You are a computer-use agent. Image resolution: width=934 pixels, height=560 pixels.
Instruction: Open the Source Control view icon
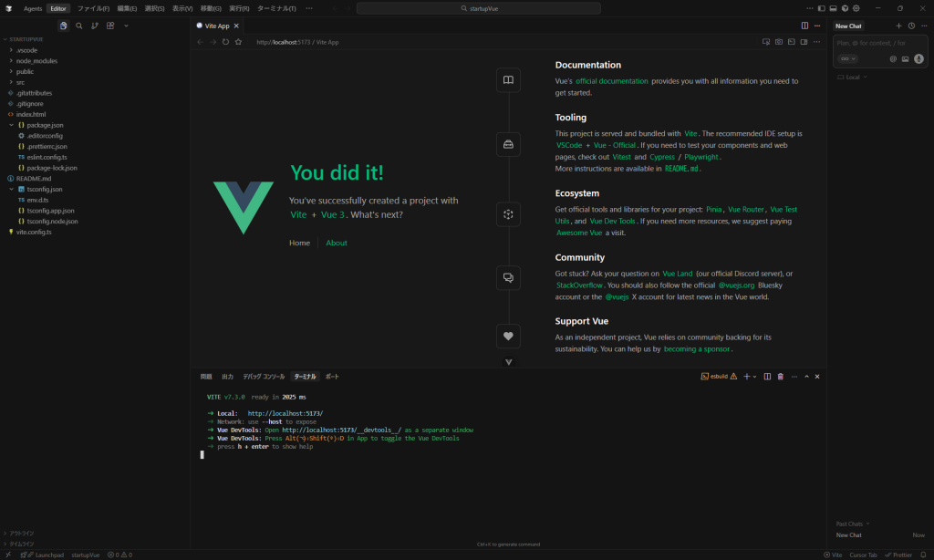95,26
